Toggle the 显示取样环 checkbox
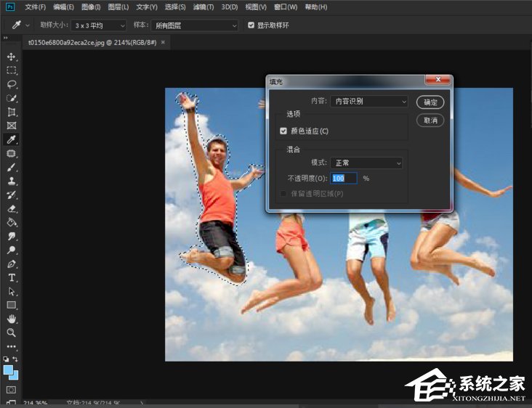 point(251,25)
